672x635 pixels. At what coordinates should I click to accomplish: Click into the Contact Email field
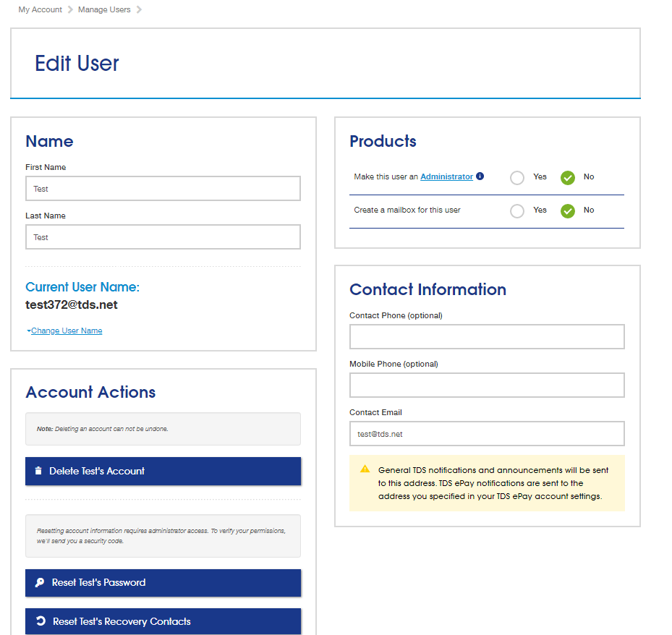pyautogui.click(x=487, y=434)
